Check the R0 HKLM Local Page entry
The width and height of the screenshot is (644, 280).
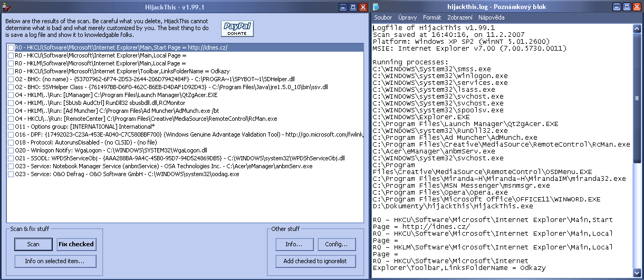[x=11, y=63]
